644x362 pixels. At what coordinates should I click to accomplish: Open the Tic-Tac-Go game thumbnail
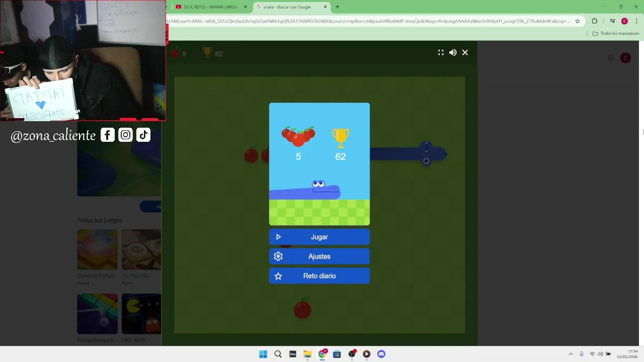(141, 250)
